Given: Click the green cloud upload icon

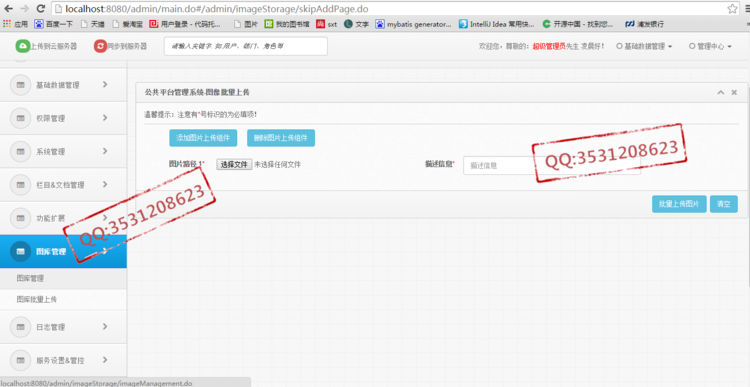Looking at the screenshot, I should [22, 46].
